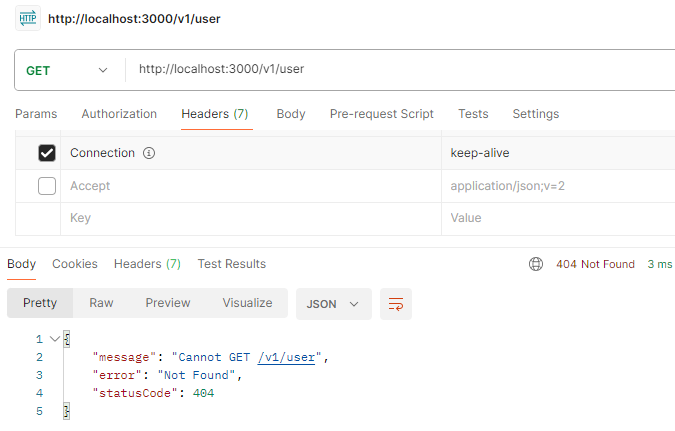Click the request URL input field
675x431 pixels.
pyautogui.click(x=400, y=70)
